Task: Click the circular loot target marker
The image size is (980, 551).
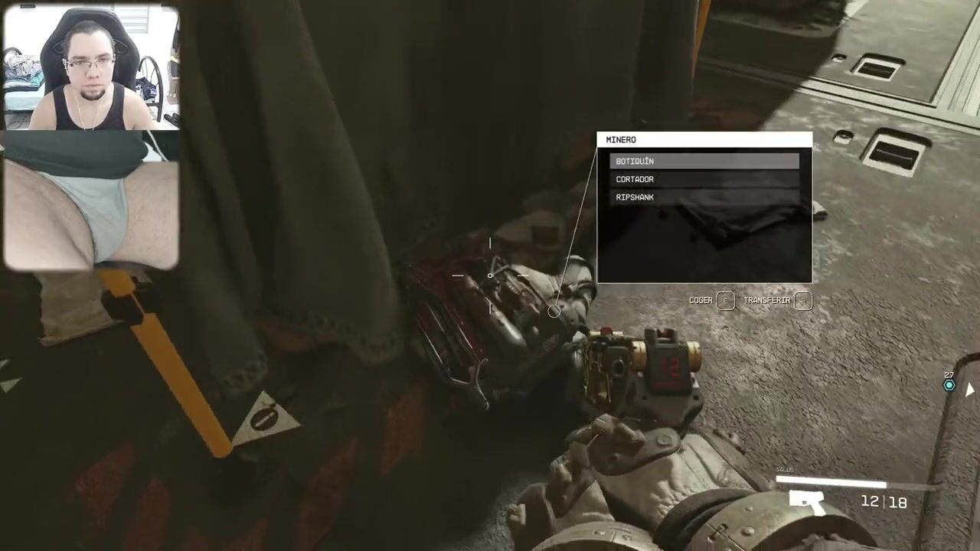Action: pyautogui.click(x=554, y=311)
